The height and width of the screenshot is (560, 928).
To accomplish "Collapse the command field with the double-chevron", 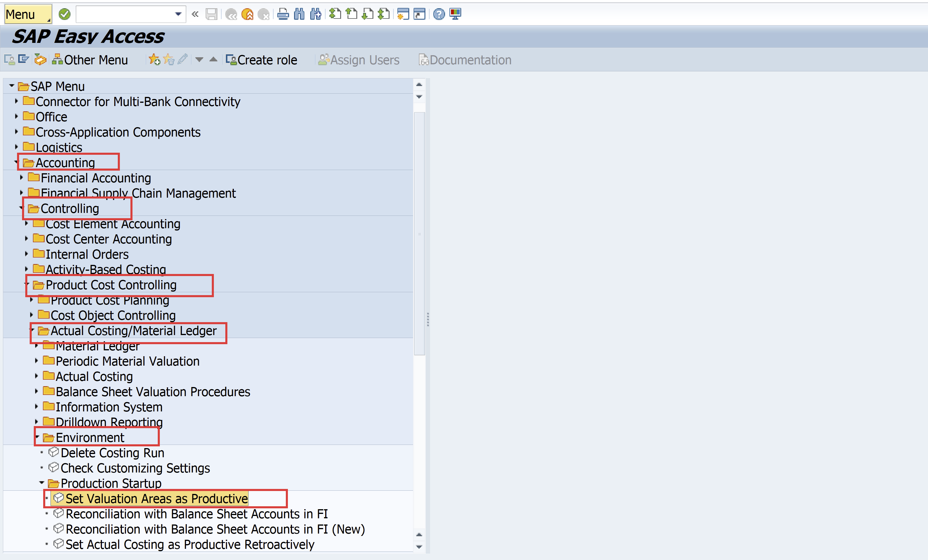I will tap(195, 14).
